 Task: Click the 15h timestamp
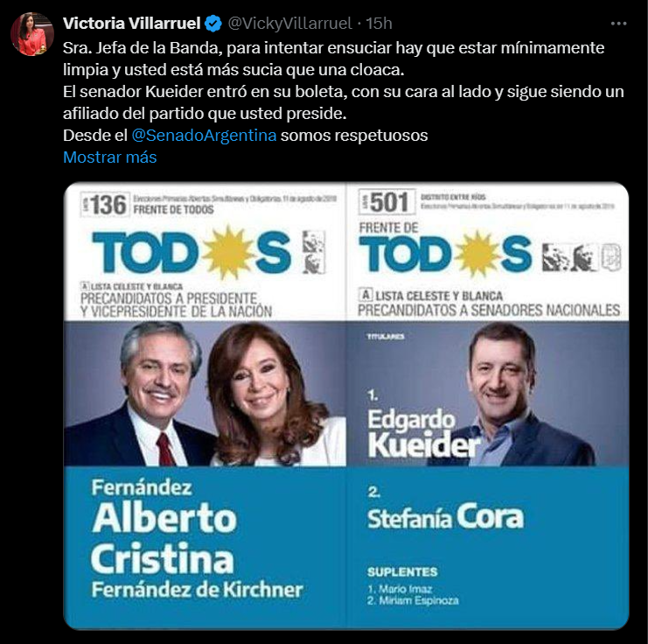pyautogui.click(x=379, y=24)
